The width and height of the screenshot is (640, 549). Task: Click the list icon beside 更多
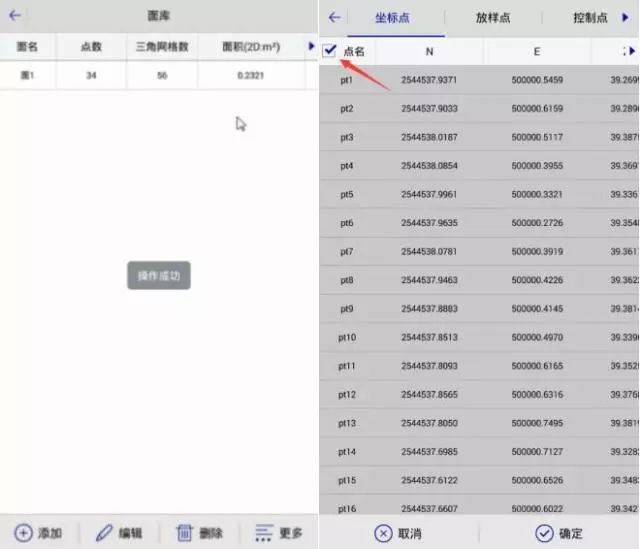[264, 533]
